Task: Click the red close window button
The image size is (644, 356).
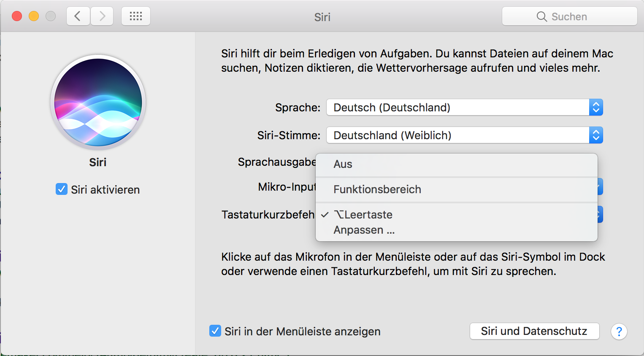Action: (17, 16)
